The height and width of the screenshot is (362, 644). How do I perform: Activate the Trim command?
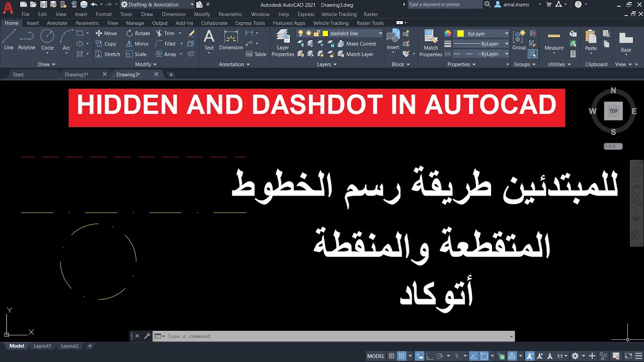[165, 33]
